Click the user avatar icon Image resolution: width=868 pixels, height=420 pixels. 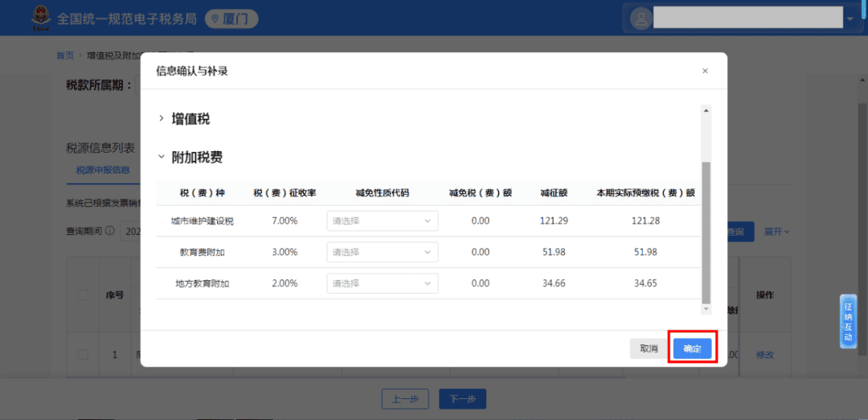click(x=641, y=18)
